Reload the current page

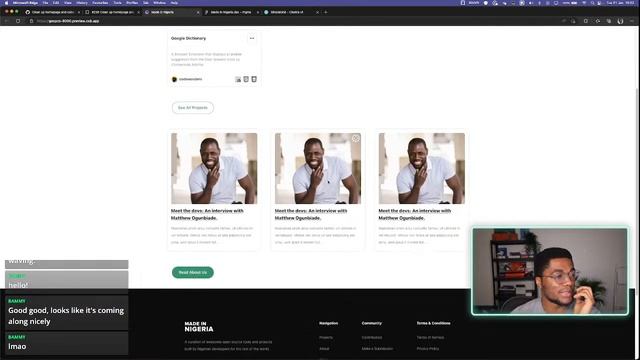18,21
